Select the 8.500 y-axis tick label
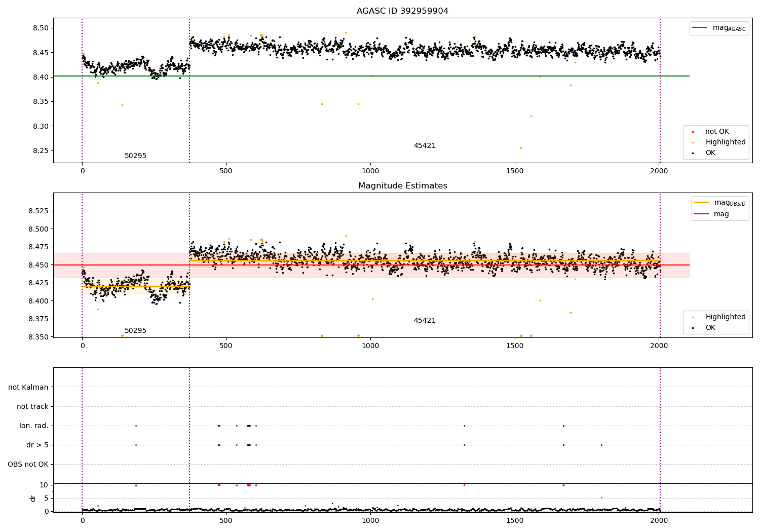Image resolution: width=760 pixels, height=532 pixels. click(39, 229)
